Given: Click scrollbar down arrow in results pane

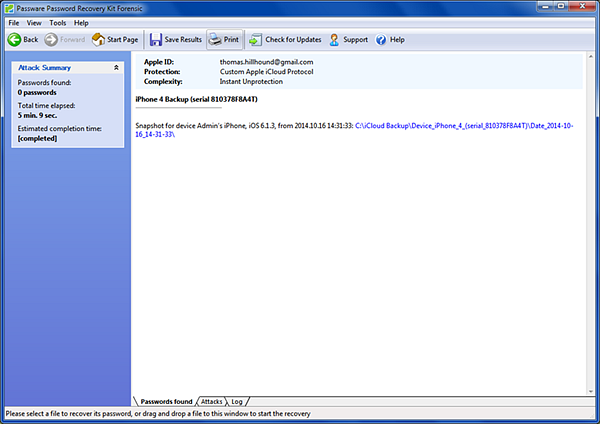Looking at the screenshot, I should pos(591,391).
